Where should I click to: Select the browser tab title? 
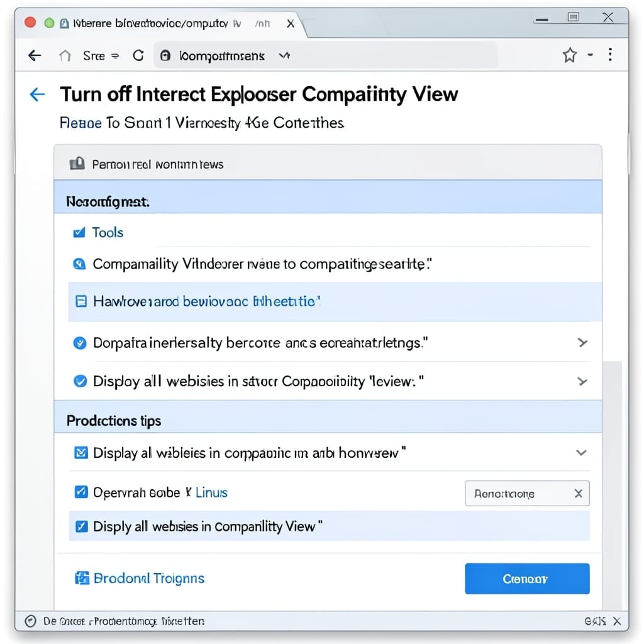click(150, 23)
